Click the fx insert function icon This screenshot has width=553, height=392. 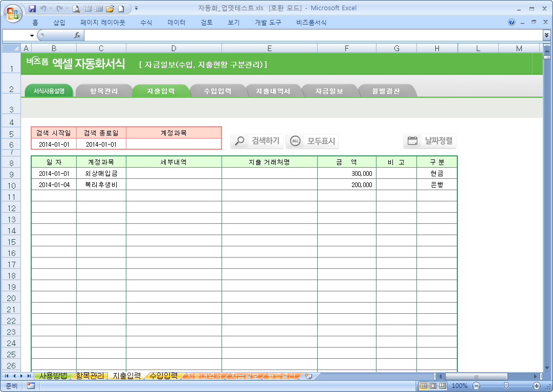(x=77, y=35)
